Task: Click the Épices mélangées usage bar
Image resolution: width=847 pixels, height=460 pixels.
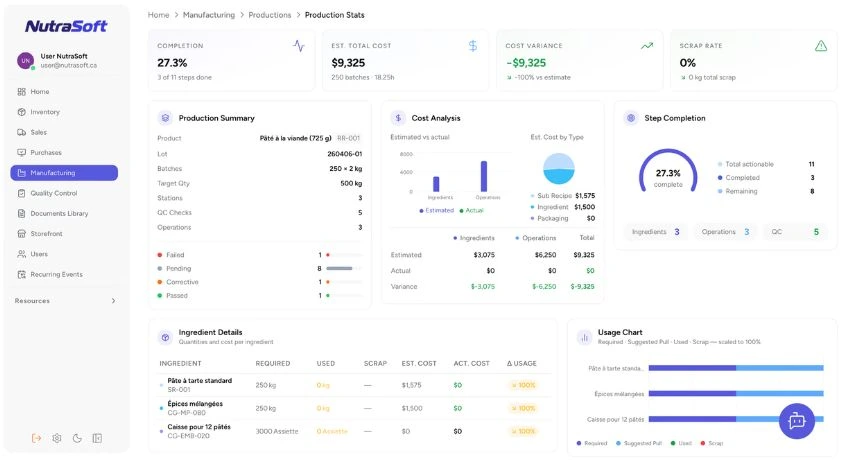Action: pos(736,394)
